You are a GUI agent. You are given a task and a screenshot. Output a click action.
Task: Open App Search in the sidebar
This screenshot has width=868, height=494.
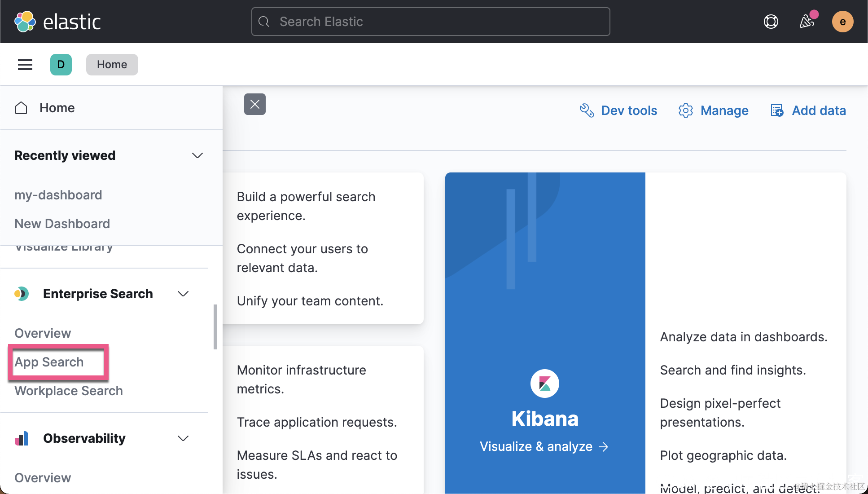point(49,362)
